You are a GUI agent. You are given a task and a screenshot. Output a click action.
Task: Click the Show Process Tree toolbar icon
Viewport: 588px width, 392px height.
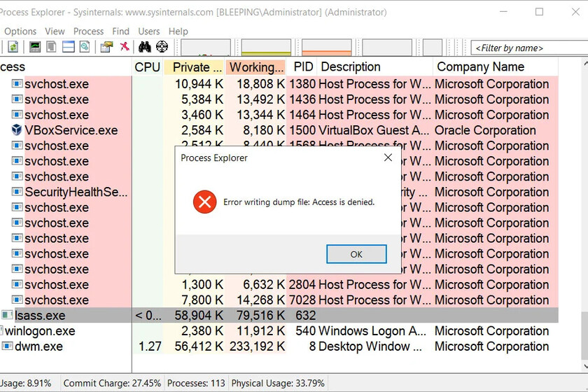(x=52, y=47)
